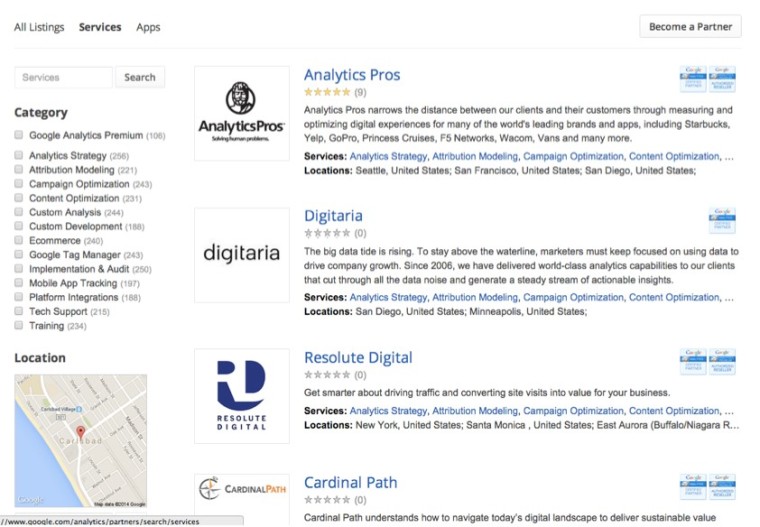Click the Cardinal Path star rating
Viewport: 760px width, 527px height.
327,500
